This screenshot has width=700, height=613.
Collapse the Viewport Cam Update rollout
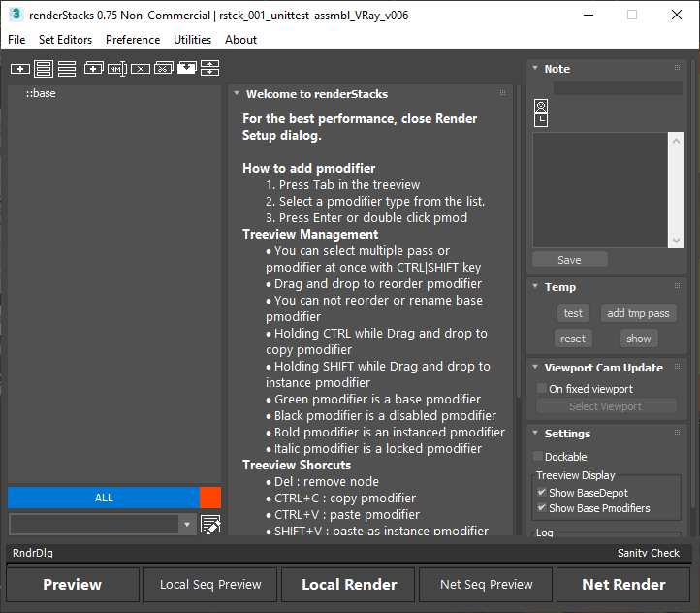click(535, 367)
